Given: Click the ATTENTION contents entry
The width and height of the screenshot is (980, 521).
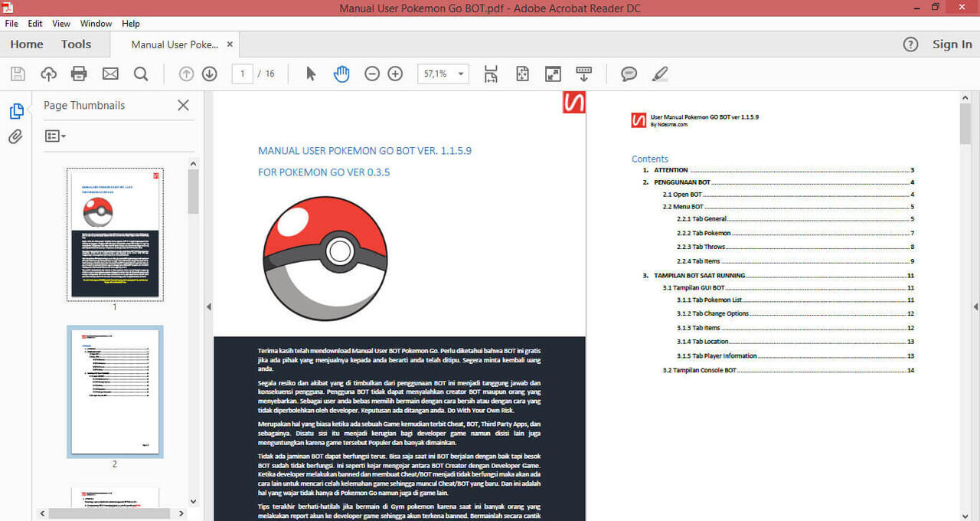Looking at the screenshot, I should click(x=779, y=170).
